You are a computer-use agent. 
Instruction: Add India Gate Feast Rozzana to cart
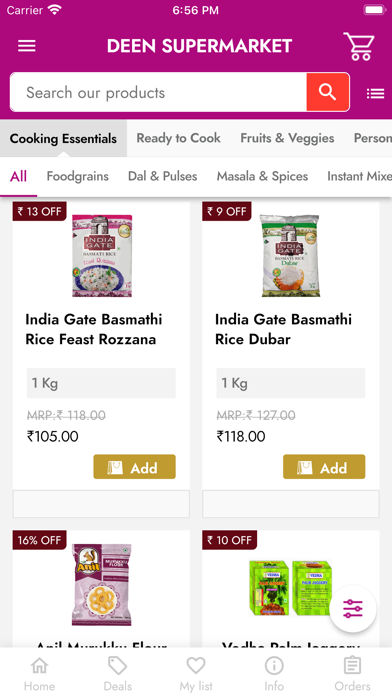[135, 467]
